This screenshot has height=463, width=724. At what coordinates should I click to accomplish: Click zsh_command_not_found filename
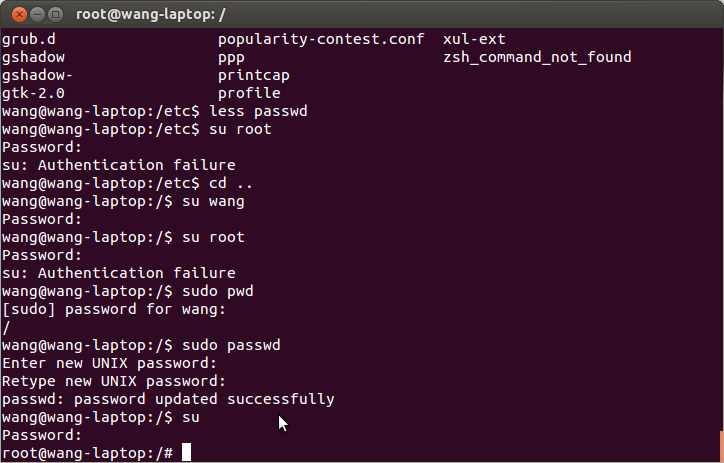537,57
